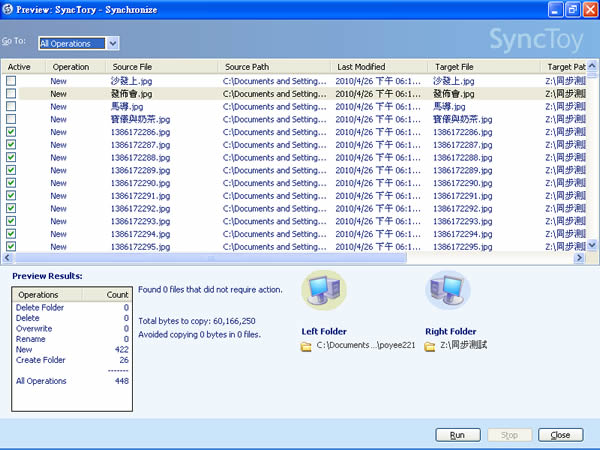600x450 pixels.
Task: Click folder icon beside C:\Documents path
Action: pos(306,346)
